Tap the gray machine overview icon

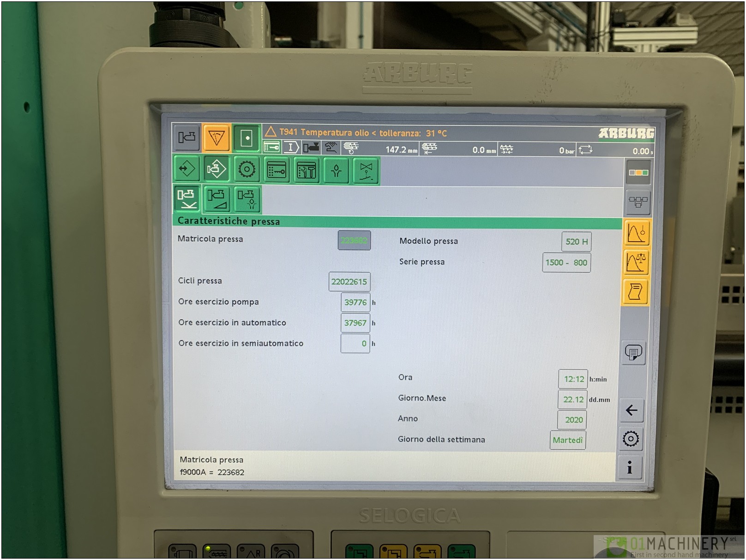click(x=186, y=137)
